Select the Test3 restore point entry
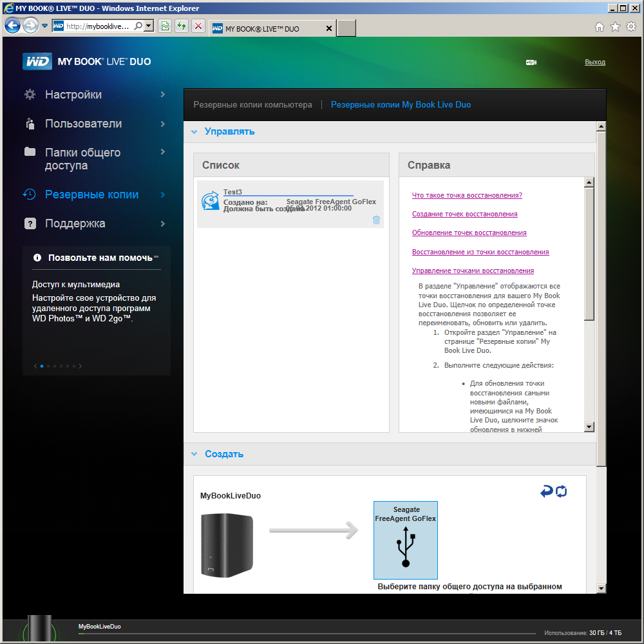The height and width of the screenshot is (644, 644). coord(290,204)
